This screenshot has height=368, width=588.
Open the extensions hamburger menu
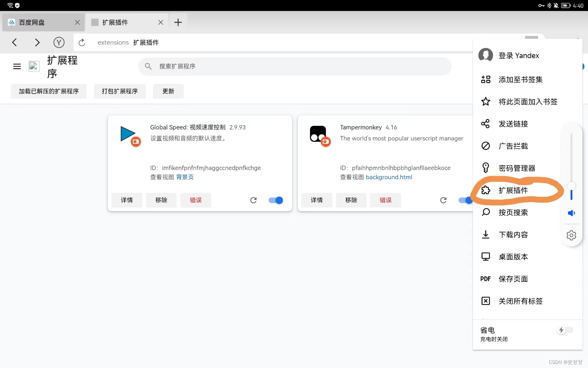coord(17,66)
